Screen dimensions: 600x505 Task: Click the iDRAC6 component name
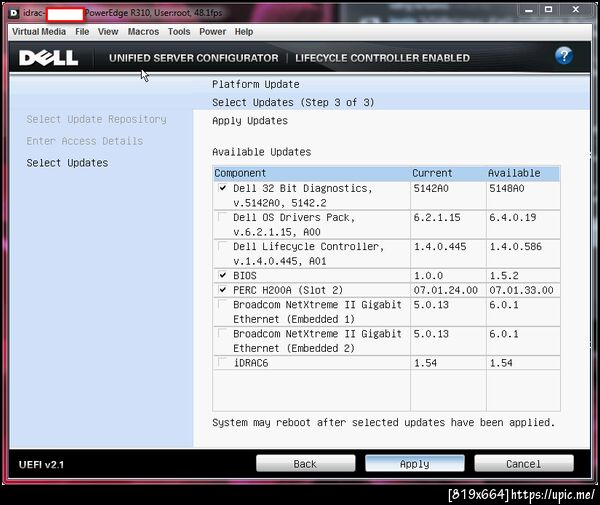(251, 363)
